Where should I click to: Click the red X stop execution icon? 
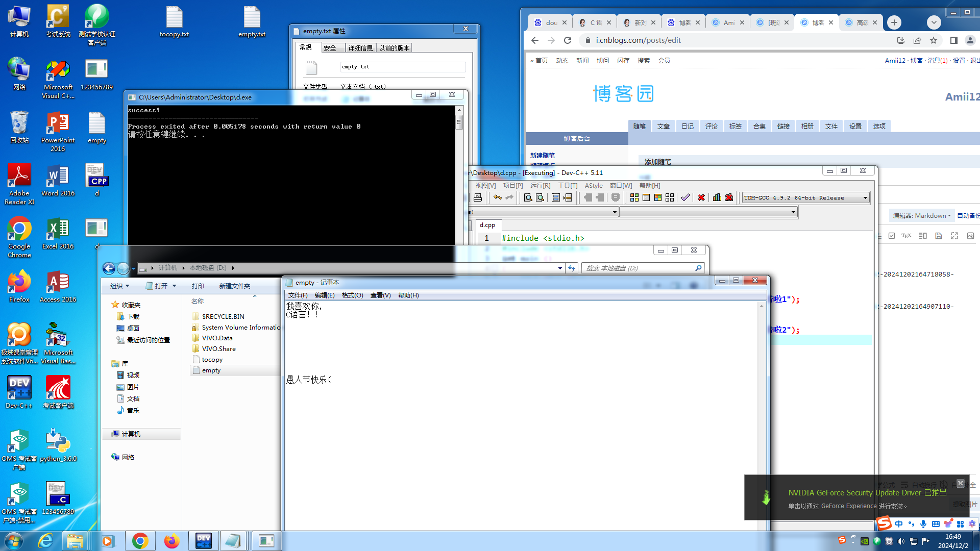(701, 197)
